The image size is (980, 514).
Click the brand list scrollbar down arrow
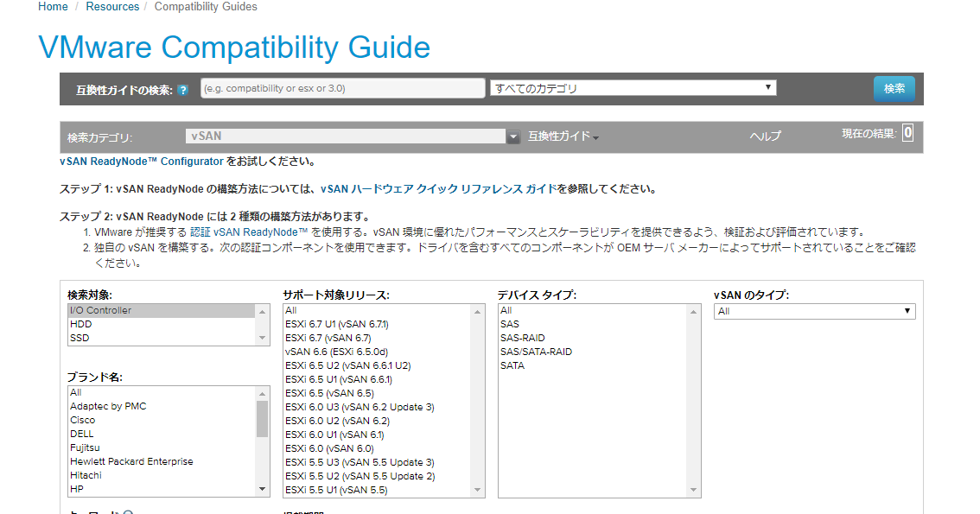[262, 488]
